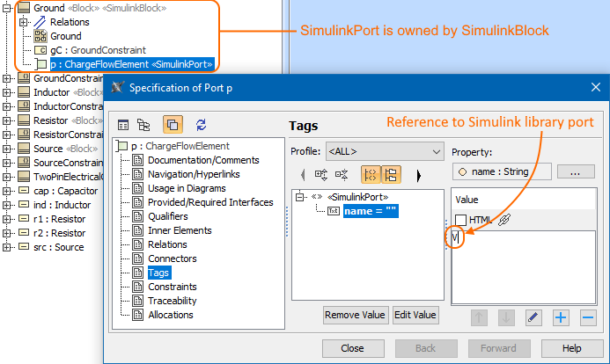This screenshot has width=610, height=364.
Task: Toggle the first highlighted tags display button
Action: point(369,175)
